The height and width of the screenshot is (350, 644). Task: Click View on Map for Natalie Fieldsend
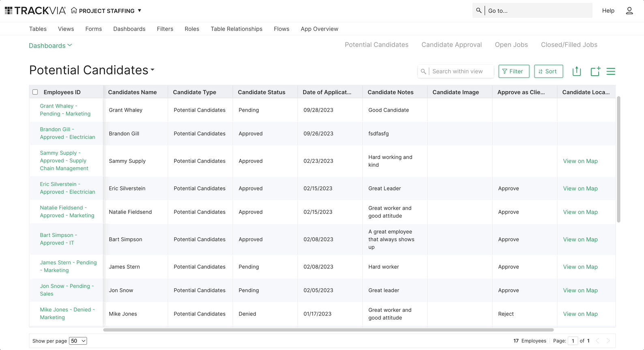coord(580,212)
